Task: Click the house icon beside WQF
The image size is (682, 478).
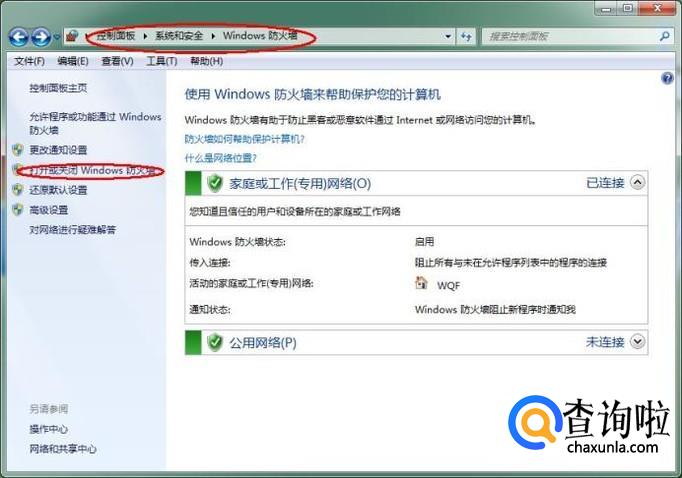Action: pyautogui.click(x=421, y=283)
